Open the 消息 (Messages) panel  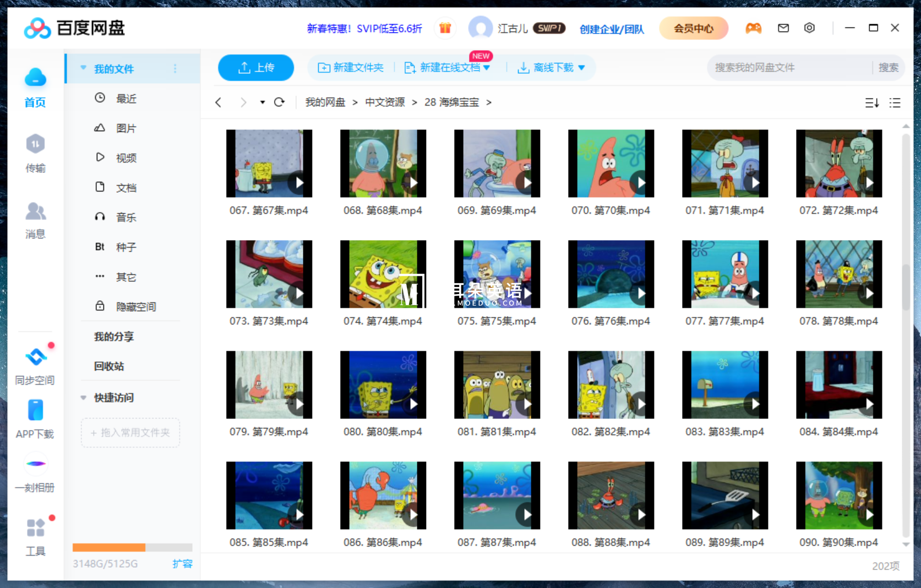pos(35,220)
